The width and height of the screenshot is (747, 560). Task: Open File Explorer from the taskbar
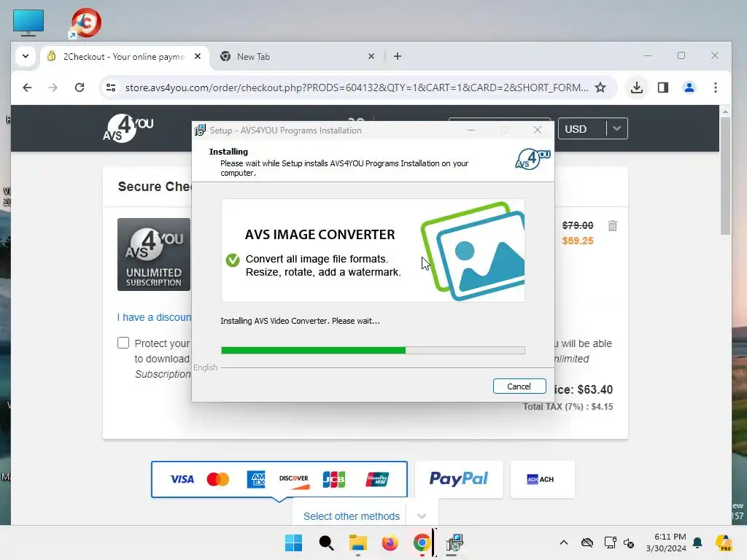click(x=357, y=542)
